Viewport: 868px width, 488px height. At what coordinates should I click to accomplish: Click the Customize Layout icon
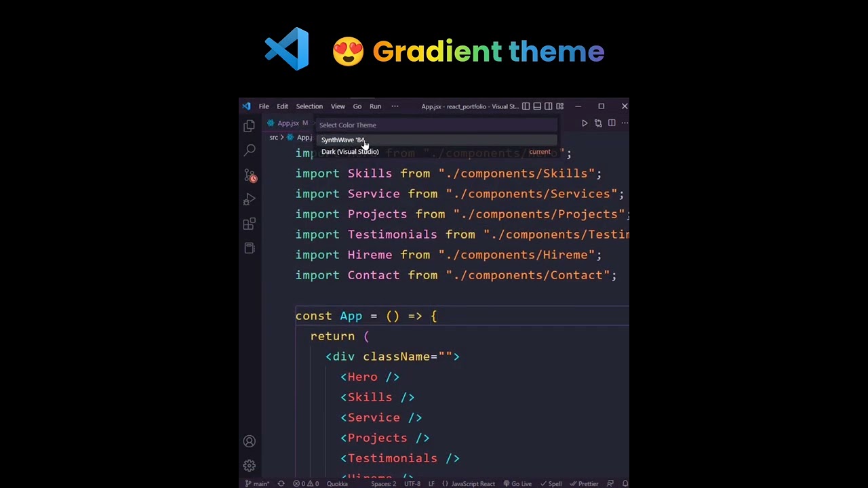[559, 106]
